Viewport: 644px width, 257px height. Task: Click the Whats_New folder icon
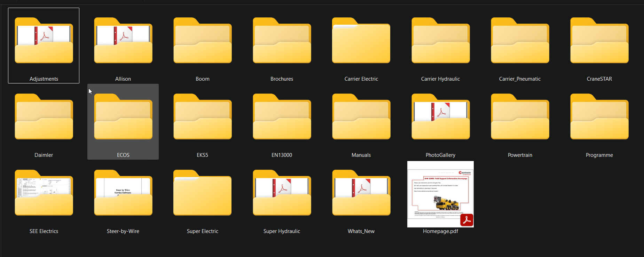point(361,193)
